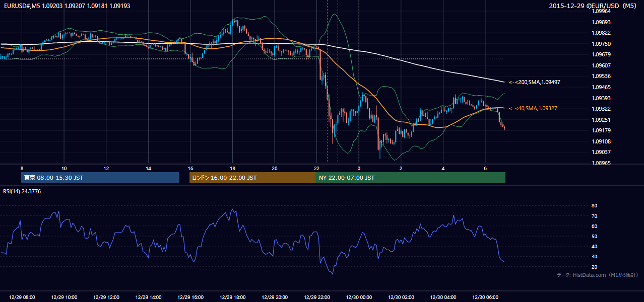
Task: Click the 12/29 12:00 time label
Action: tap(106, 297)
